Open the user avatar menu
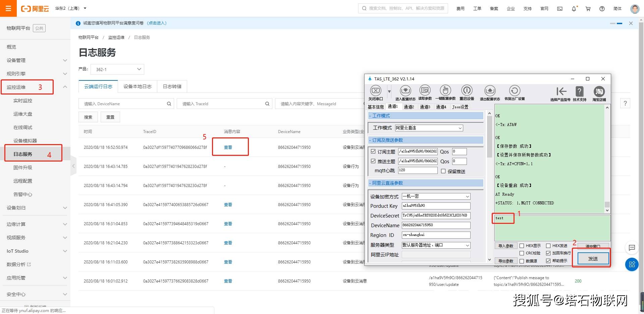This screenshot has height=314, width=644. click(x=635, y=9)
